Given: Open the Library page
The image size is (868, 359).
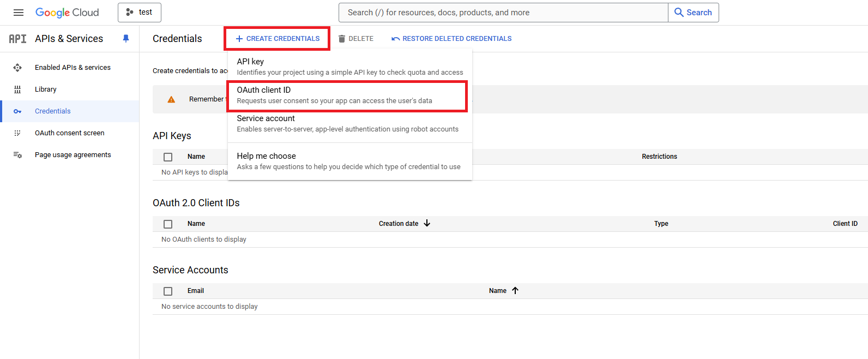Looking at the screenshot, I should coord(46,89).
